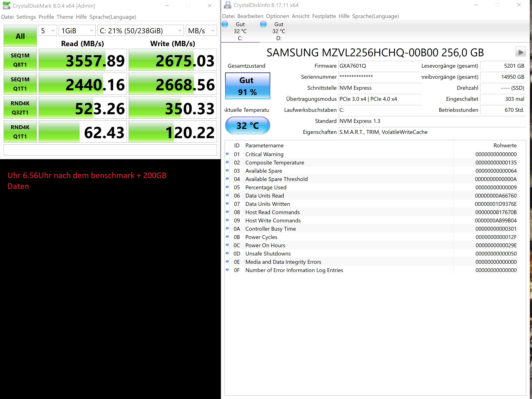
Task: Run the RND4K Q32T1 test
Action: pyautogui.click(x=20, y=108)
